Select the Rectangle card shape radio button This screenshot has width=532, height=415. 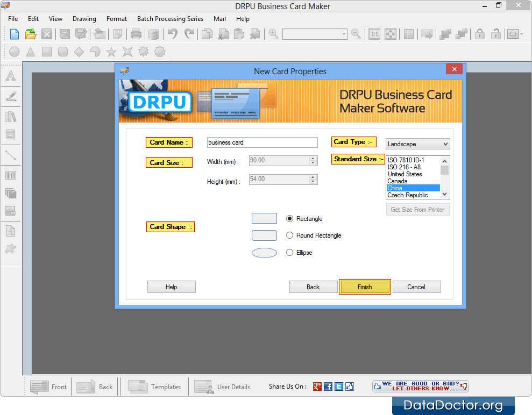pos(289,219)
